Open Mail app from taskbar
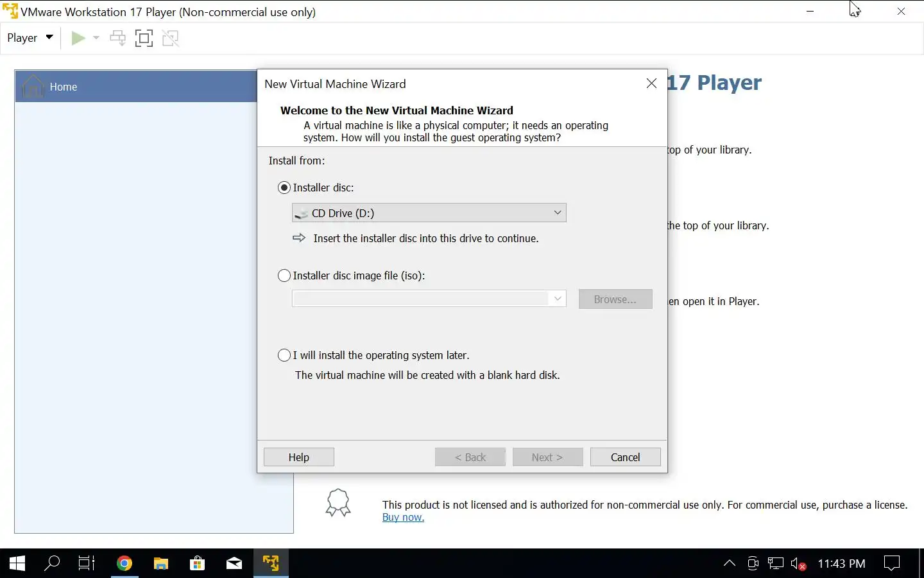The height and width of the screenshot is (578, 924). (234, 563)
